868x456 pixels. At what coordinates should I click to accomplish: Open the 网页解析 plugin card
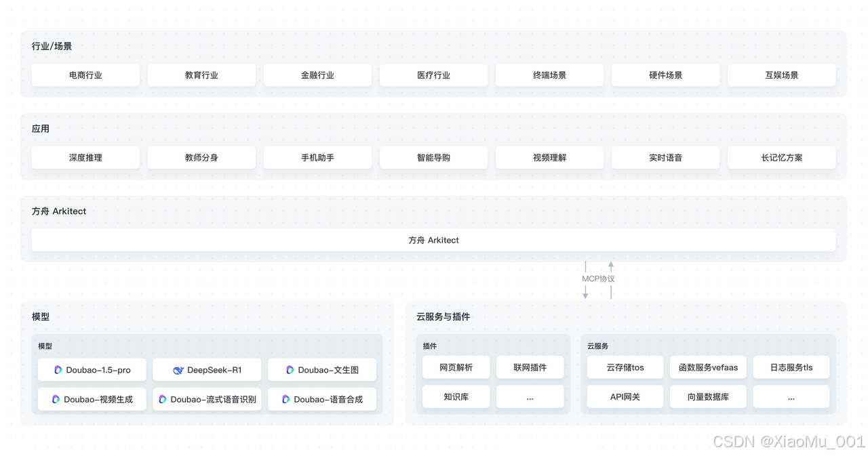456,367
